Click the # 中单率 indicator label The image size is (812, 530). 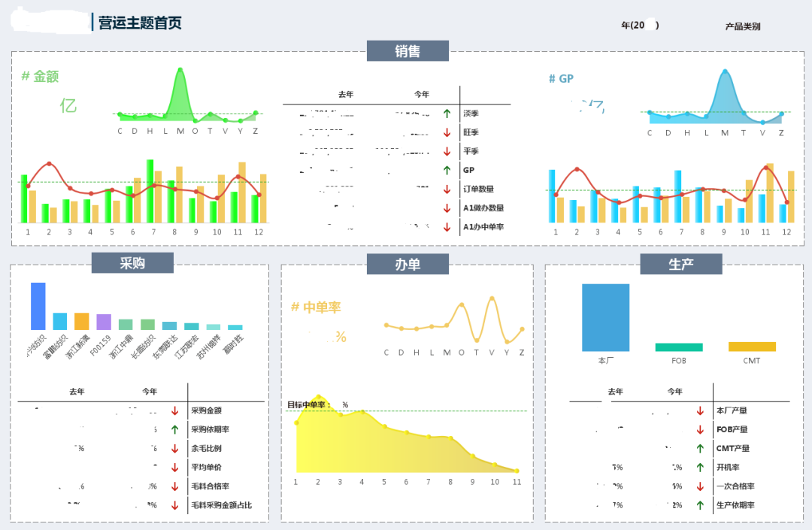(x=316, y=307)
